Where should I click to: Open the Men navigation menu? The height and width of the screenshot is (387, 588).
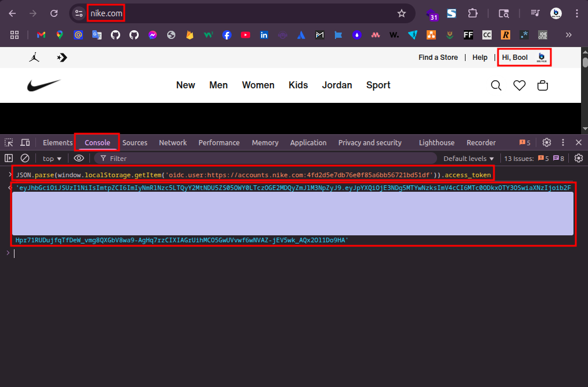click(218, 85)
